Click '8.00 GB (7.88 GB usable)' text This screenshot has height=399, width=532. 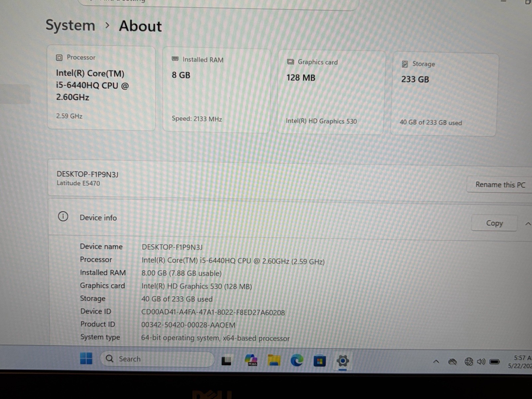pyautogui.click(x=182, y=273)
